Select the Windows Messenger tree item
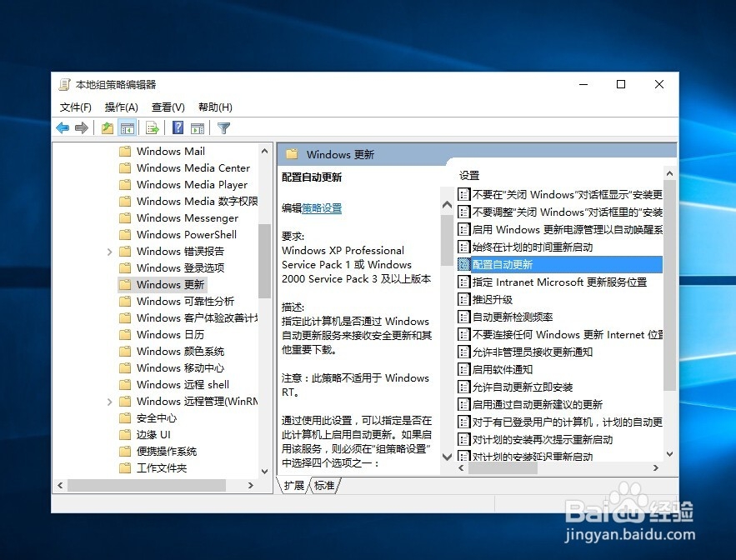 click(188, 218)
